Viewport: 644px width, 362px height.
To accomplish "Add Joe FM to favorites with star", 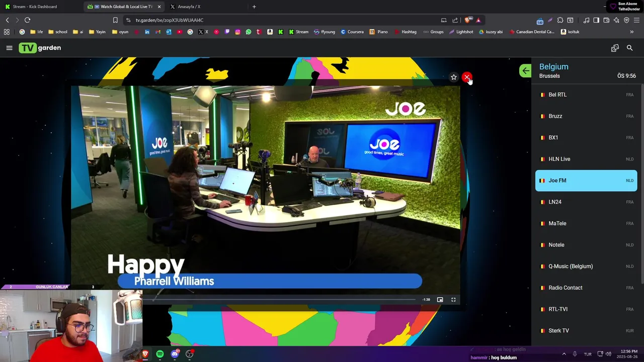I will [x=454, y=77].
